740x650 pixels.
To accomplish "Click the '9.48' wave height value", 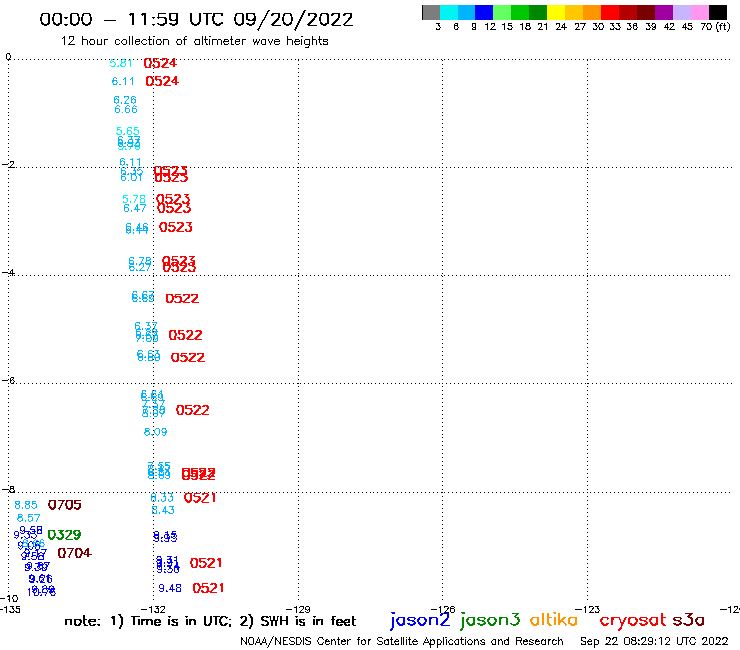I will pos(170,588).
